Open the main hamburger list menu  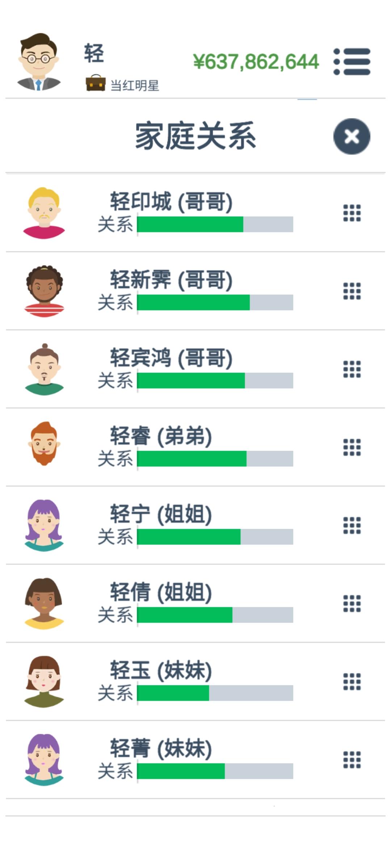[x=352, y=61]
